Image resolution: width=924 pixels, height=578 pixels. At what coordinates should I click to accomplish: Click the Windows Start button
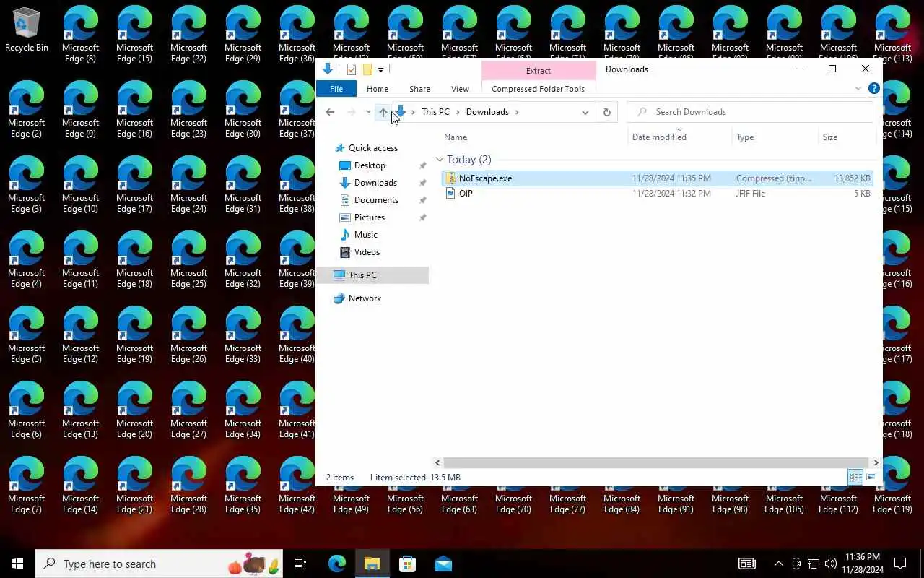coord(17,564)
